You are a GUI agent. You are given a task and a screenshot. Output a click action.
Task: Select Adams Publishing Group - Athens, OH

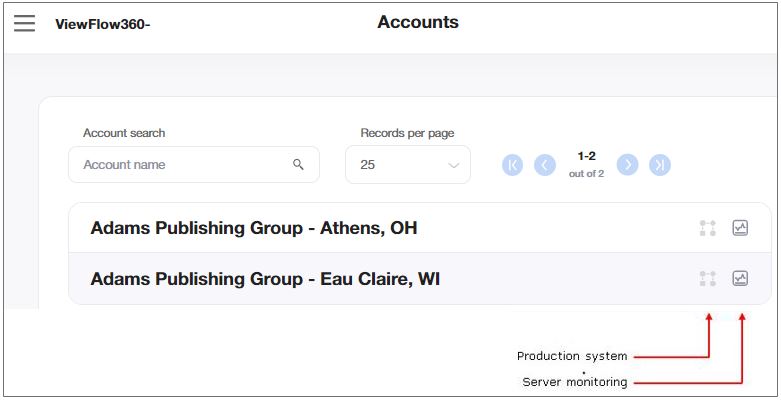(254, 228)
